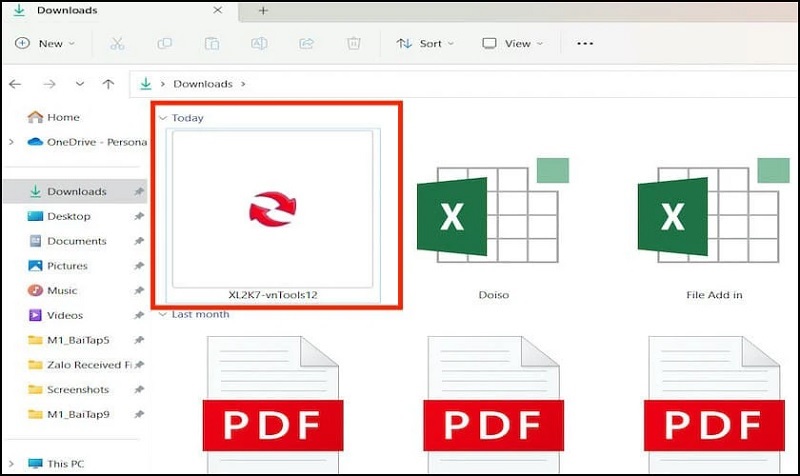
Task: Open the Sort dropdown menu
Action: 424,44
